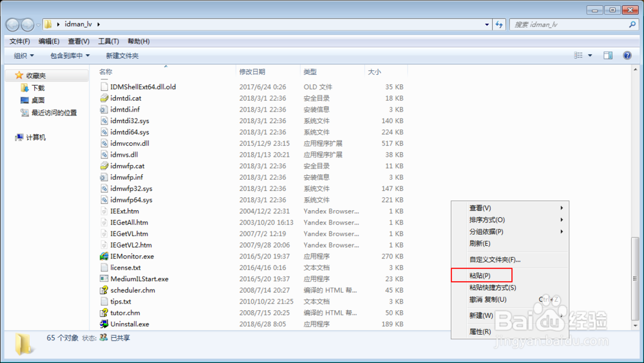The width and height of the screenshot is (644, 363).
Task: Open the 工具(T) menu
Action: (x=108, y=41)
